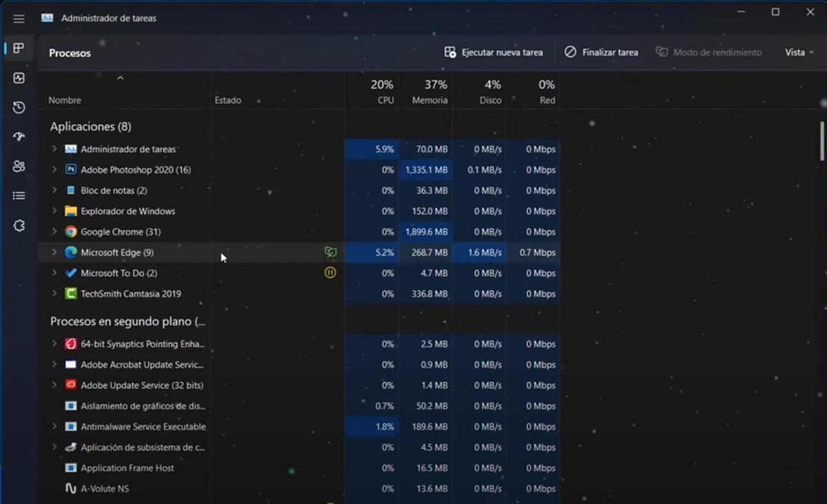
Task: Enable Modo de rendimiento
Action: pyautogui.click(x=708, y=52)
